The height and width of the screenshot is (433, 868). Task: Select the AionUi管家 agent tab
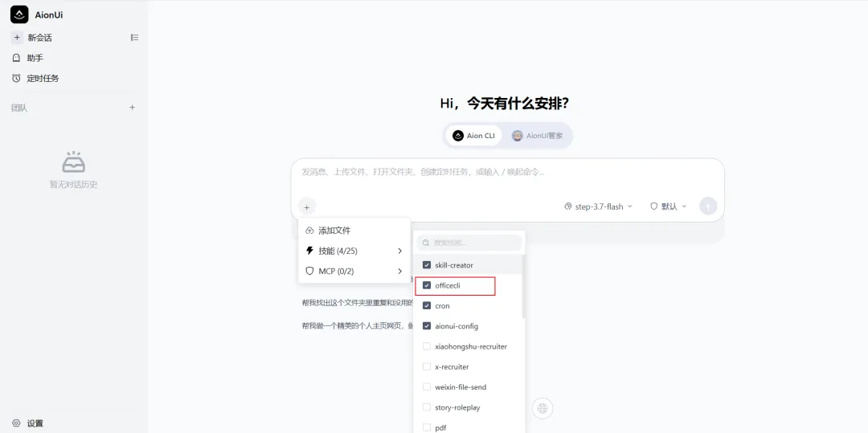[x=537, y=136]
